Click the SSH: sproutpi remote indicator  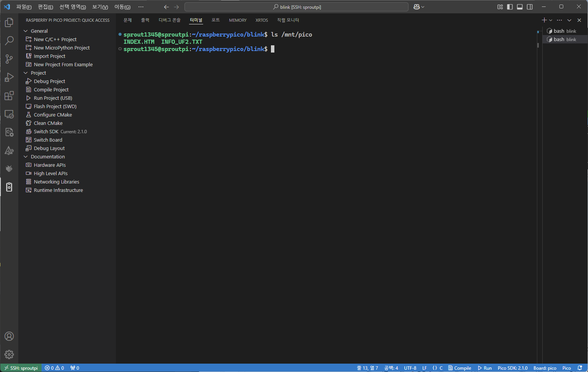point(21,368)
